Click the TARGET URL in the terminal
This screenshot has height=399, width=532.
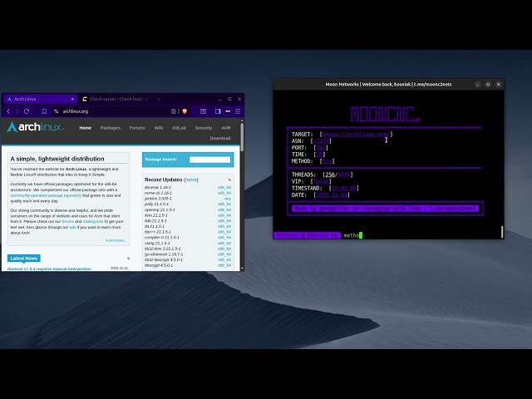pyautogui.click(x=355, y=135)
